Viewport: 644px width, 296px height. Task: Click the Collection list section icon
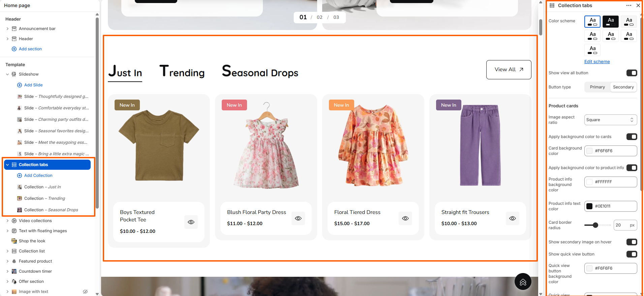click(14, 251)
